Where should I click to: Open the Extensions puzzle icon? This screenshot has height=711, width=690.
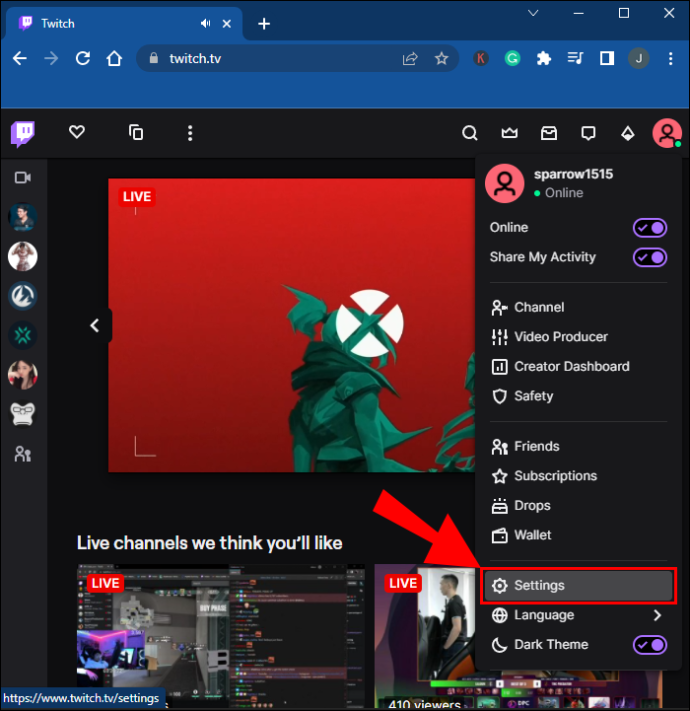click(x=544, y=58)
